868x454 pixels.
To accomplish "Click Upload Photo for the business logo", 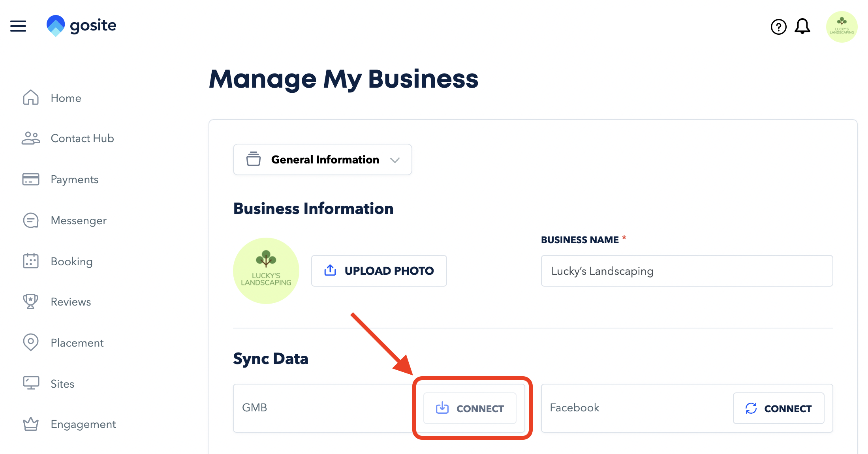I will 378,271.
